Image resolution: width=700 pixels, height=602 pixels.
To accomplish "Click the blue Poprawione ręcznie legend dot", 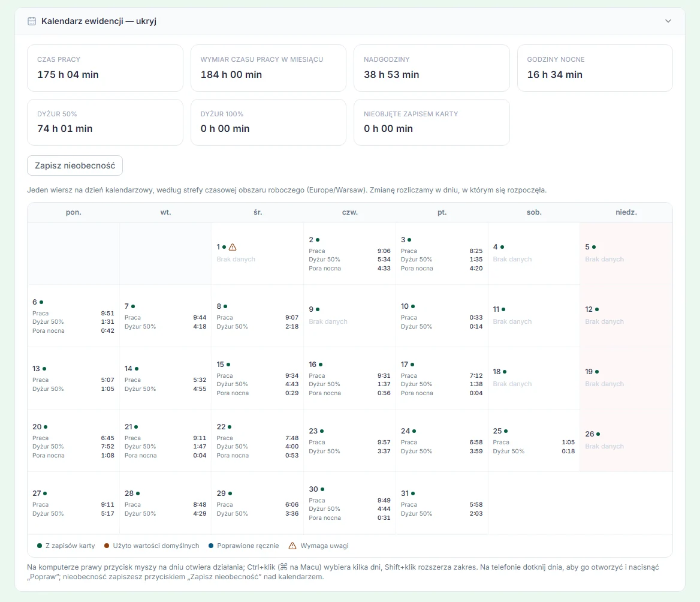I will 211,546.
